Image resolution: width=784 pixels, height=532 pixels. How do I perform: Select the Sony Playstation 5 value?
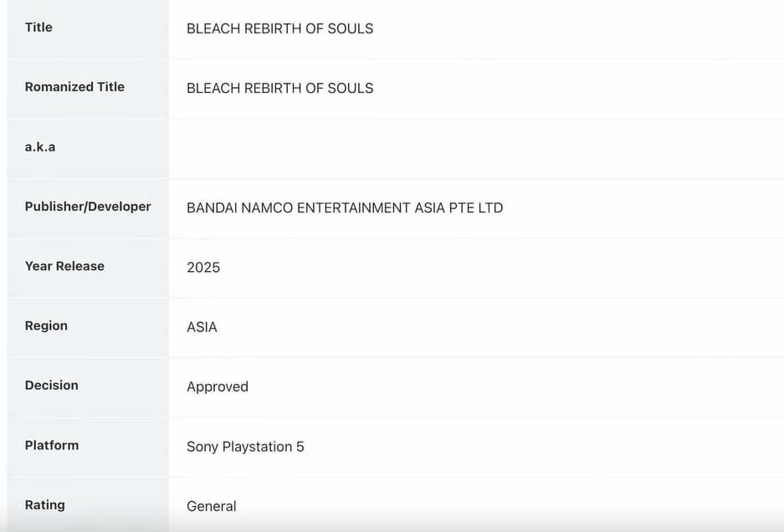(x=245, y=447)
